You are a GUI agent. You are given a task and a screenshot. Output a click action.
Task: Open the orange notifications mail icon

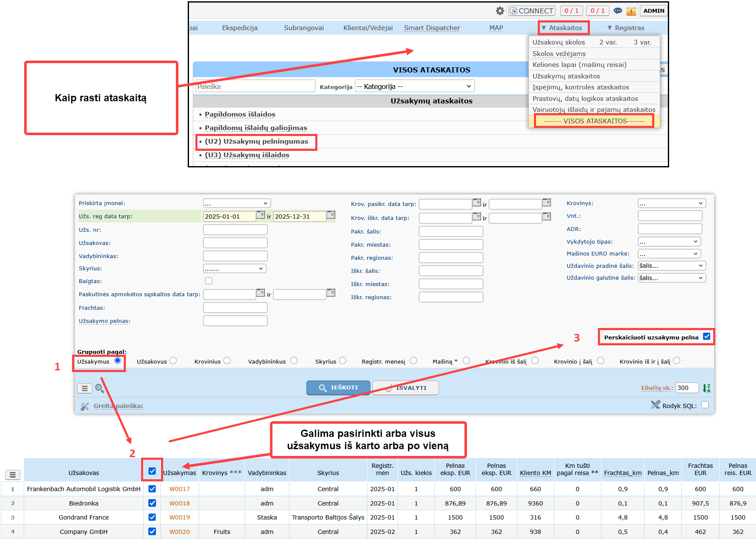pos(631,11)
